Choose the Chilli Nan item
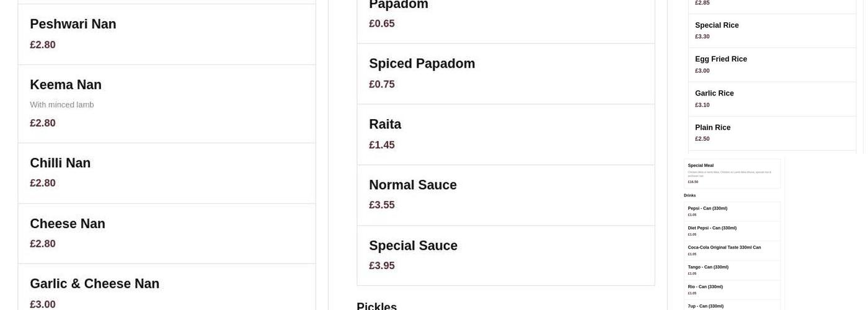Screen dimensions: 868x310 [166, 173]
